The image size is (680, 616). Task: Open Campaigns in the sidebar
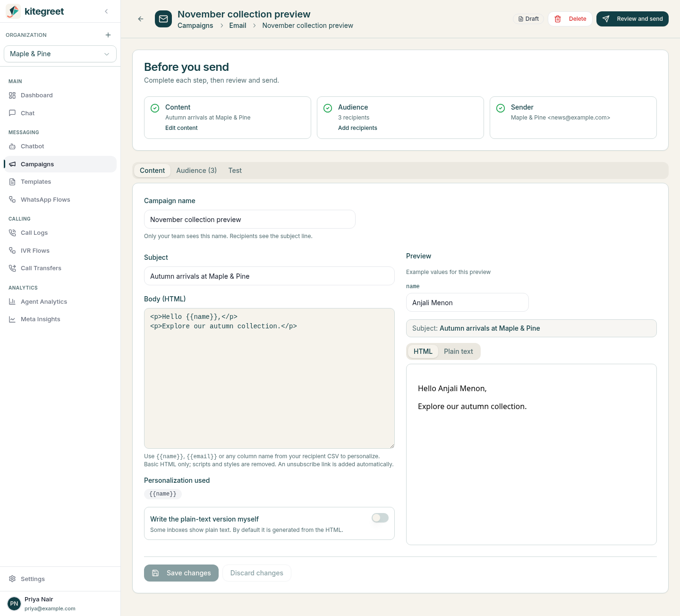[60, 164]
